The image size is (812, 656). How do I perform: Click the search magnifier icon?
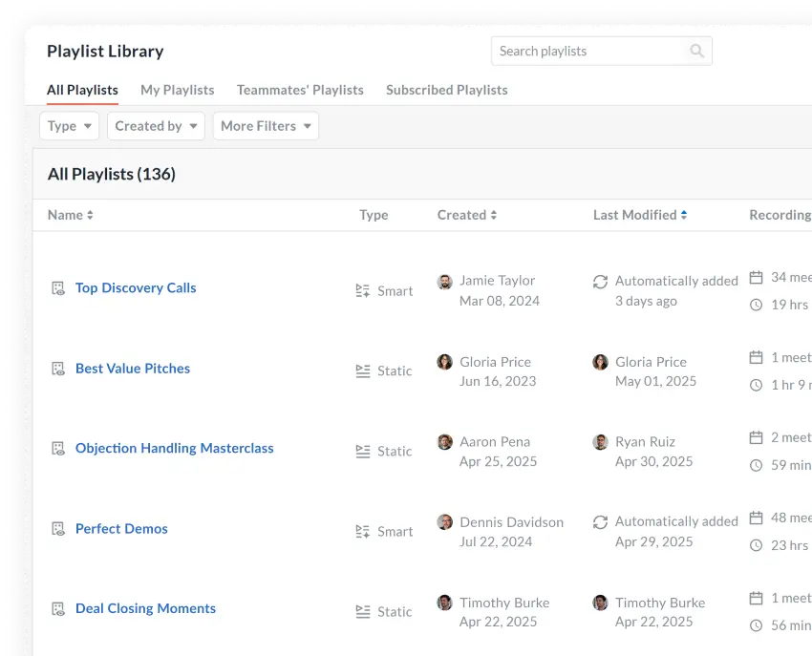tap(696, 51)
